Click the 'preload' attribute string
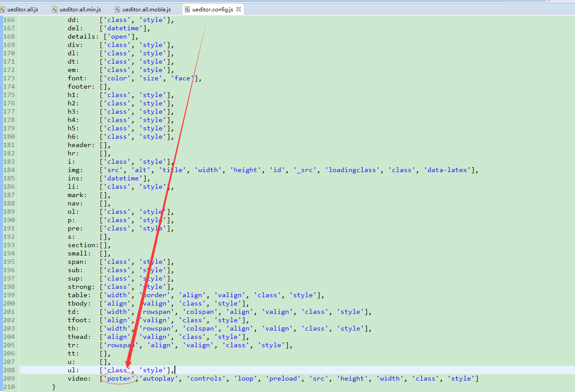The width and height of the screenshot is (575, 392). point(284,378)
